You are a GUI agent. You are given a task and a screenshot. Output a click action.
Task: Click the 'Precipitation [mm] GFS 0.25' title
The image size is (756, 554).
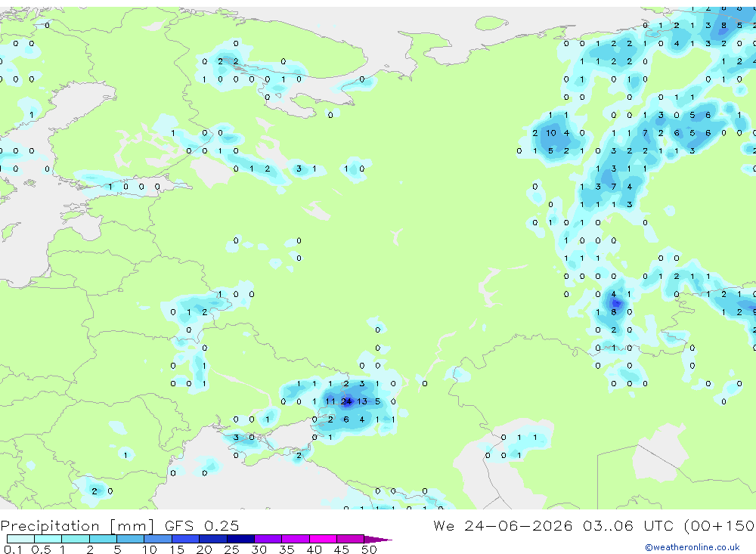(x=119, y=525)
